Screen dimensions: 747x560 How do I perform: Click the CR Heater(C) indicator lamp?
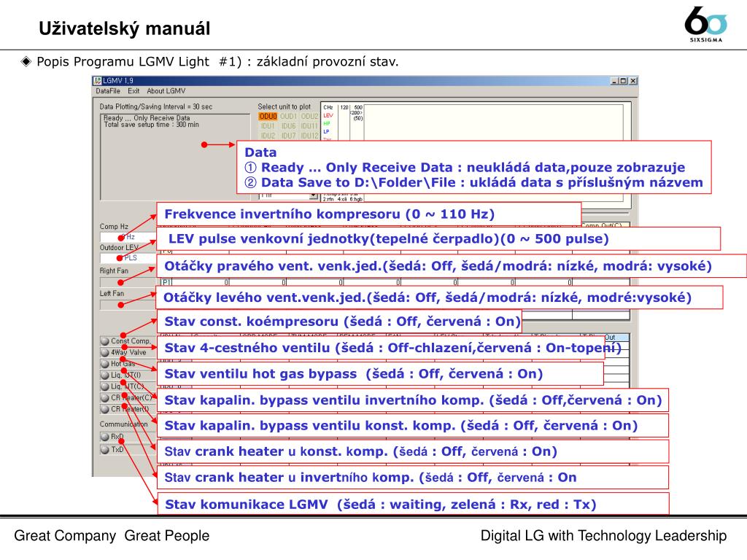(x=105, y=397)
